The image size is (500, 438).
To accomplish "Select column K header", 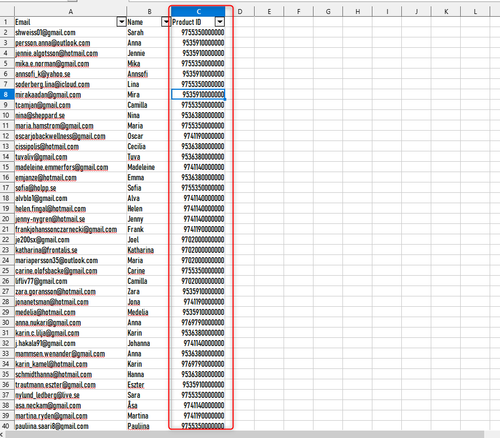I will 446,12.
